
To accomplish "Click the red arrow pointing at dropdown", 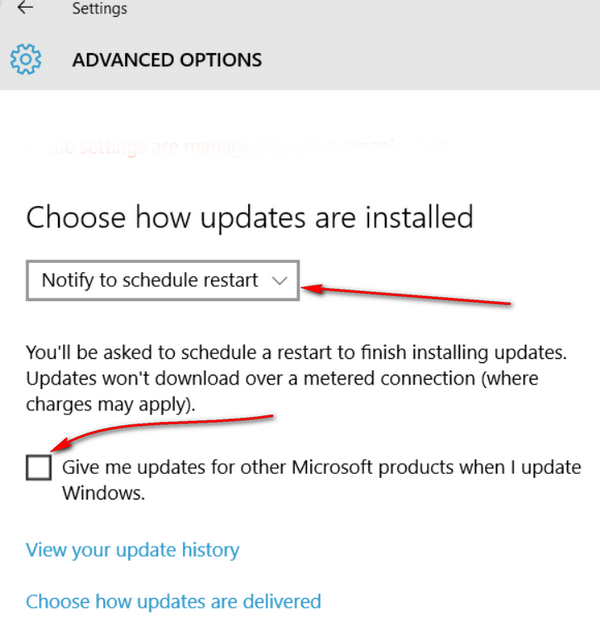I will click(x=406, y=295).
